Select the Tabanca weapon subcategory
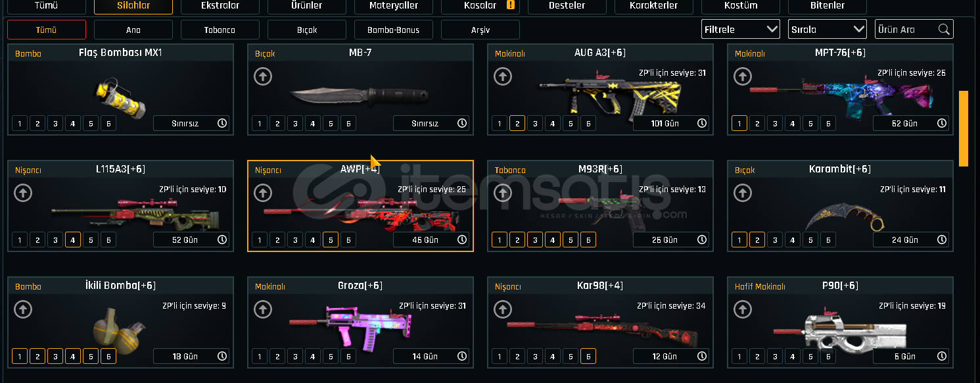This screenshot has height=383, width=980. point(220,30)
